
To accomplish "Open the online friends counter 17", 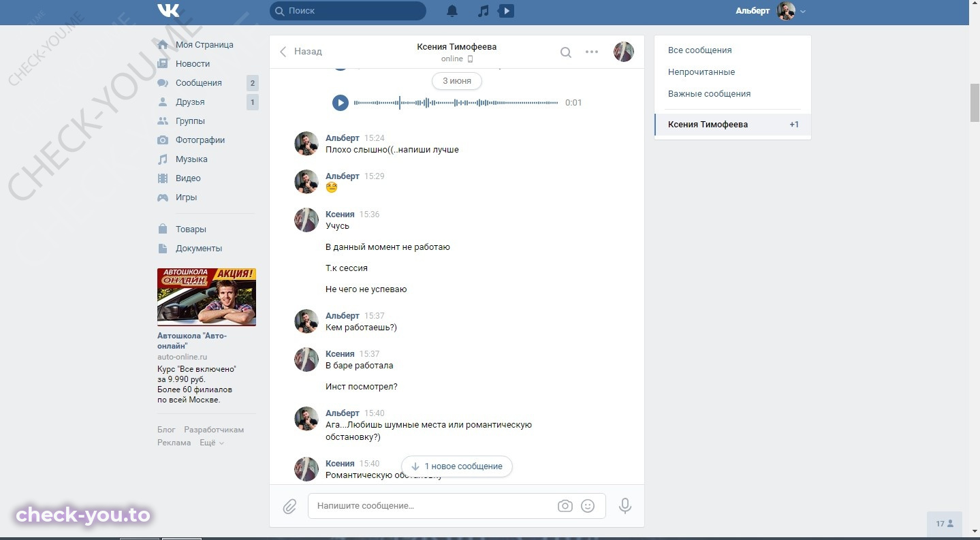I will (945, 524).
